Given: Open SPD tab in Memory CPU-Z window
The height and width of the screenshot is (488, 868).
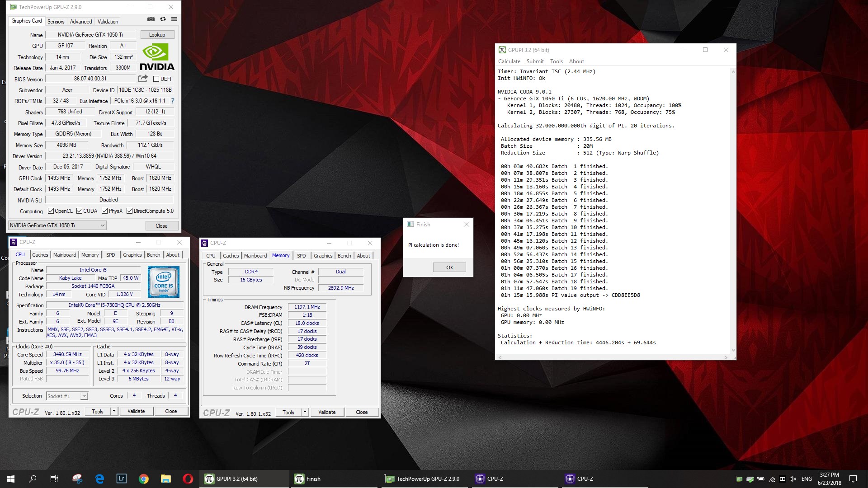Looking at the screenshot, I should [x=301, y=256].
